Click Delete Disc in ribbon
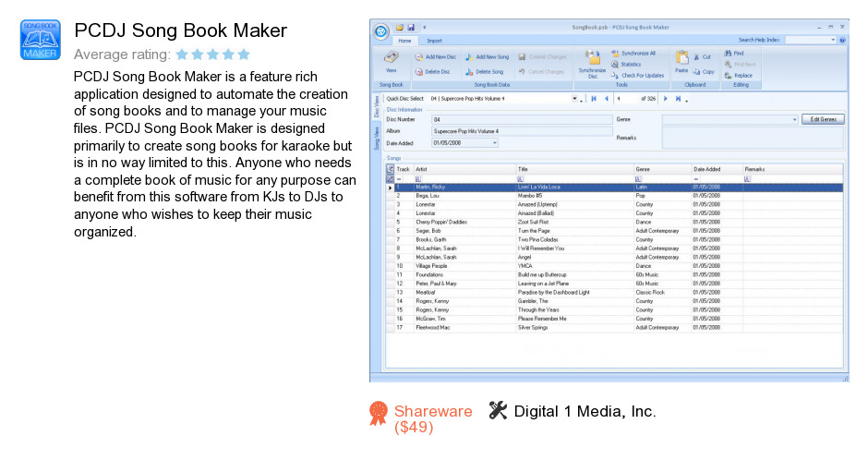 click(x=433, y=72)
